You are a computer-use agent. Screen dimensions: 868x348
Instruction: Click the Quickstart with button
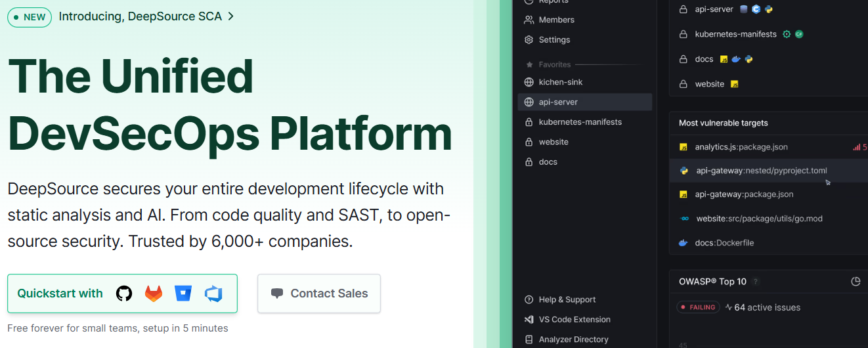[122, 294]
